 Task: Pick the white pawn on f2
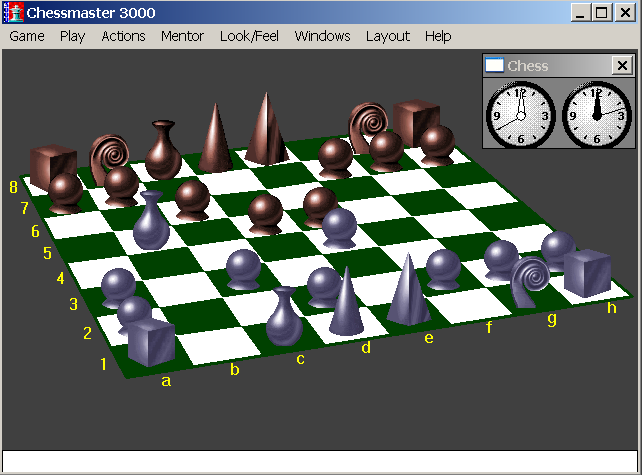443,269
